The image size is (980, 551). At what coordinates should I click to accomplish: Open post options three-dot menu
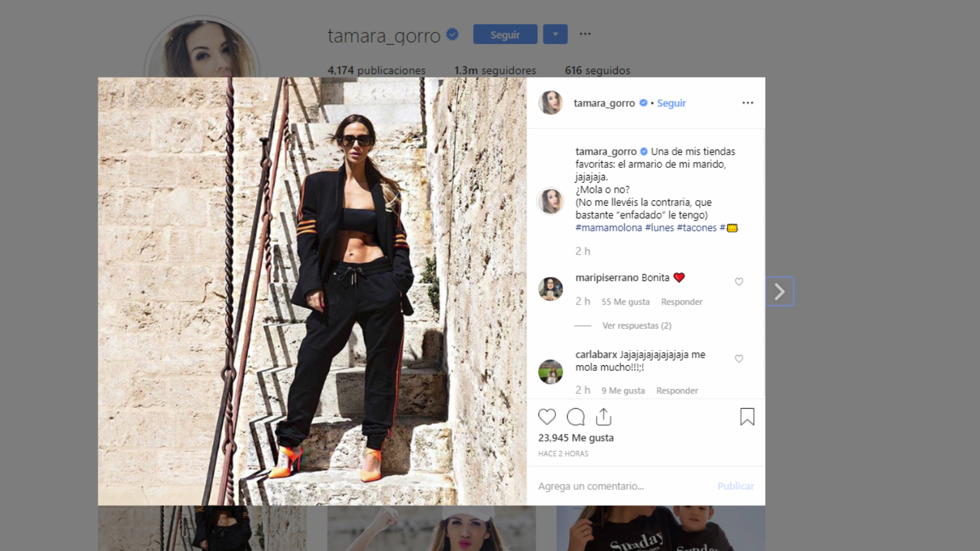[x=748, y=103]
